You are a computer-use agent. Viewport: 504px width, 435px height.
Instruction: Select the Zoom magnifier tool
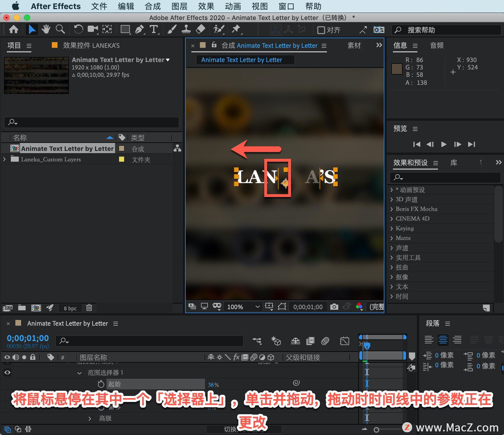click(x=60, y=29)
